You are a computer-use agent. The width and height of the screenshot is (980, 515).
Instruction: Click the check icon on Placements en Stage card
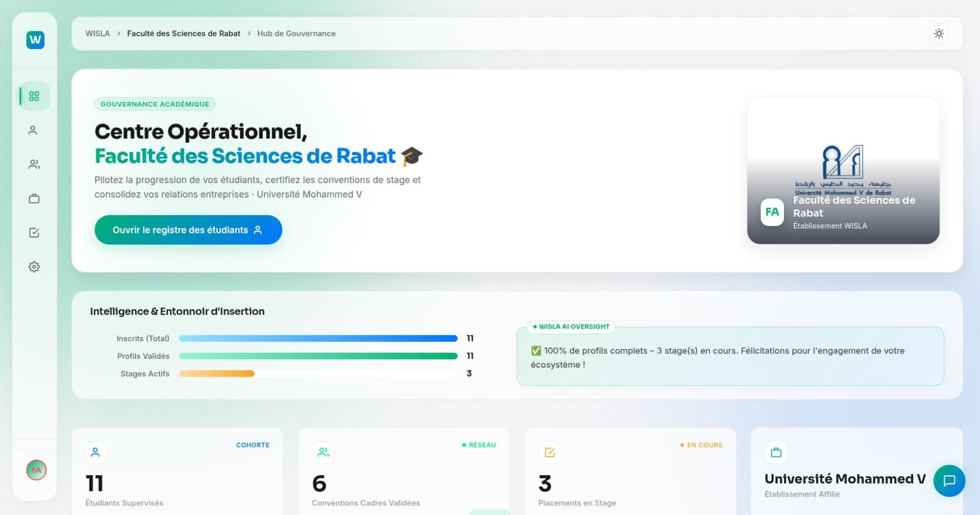[x=549, y=453]
